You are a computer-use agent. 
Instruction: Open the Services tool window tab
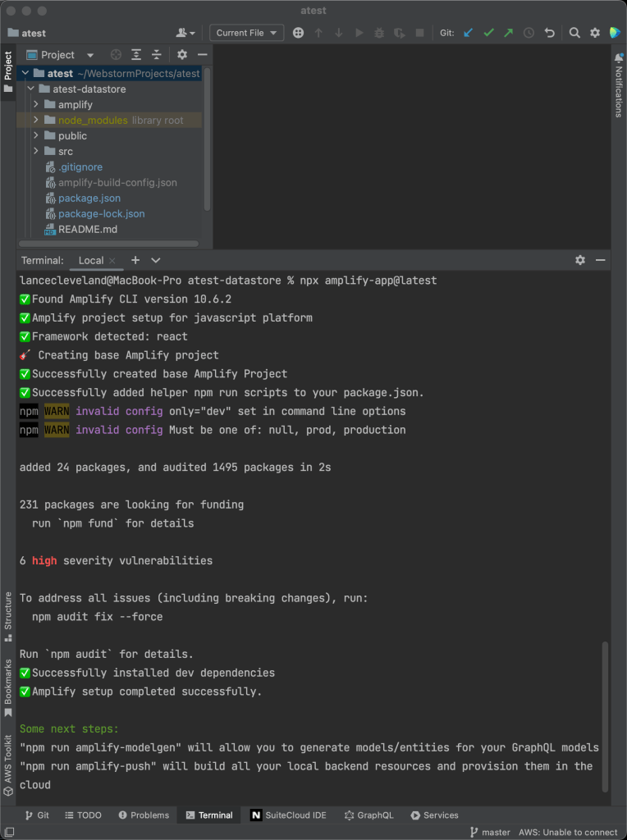[435, 815]
